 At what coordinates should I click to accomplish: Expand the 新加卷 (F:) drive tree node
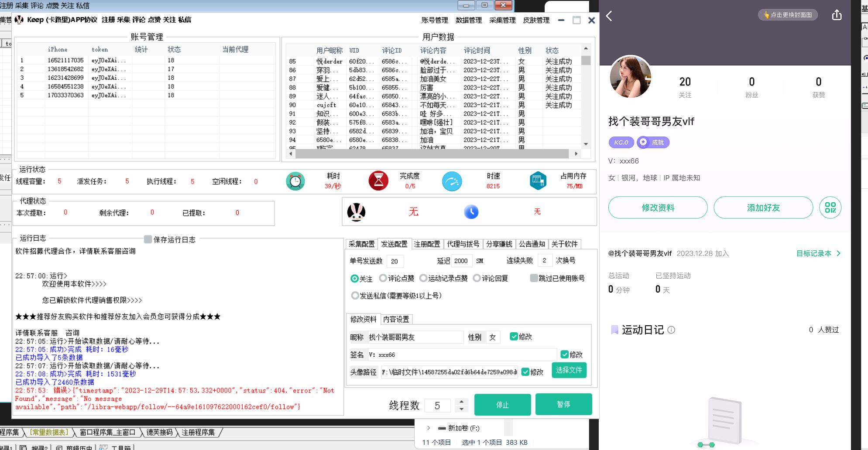click(429, 428)
